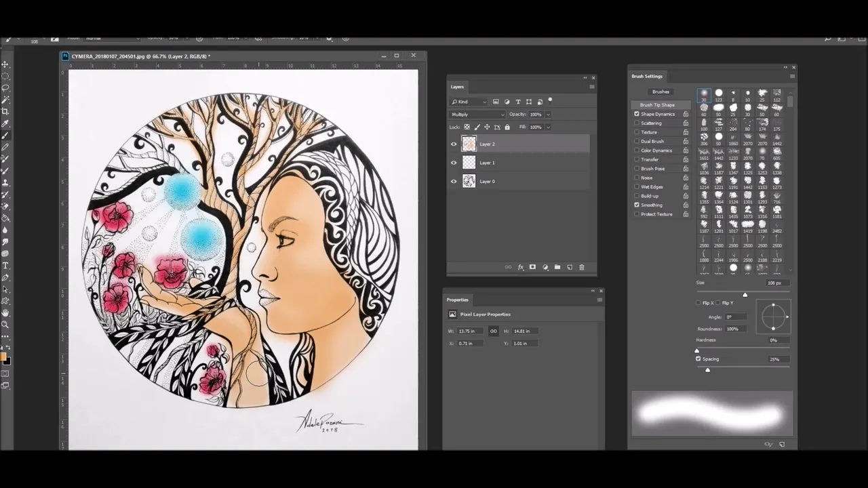
Task: Enable Texture checkbox
Action: (x=637, y=132)
